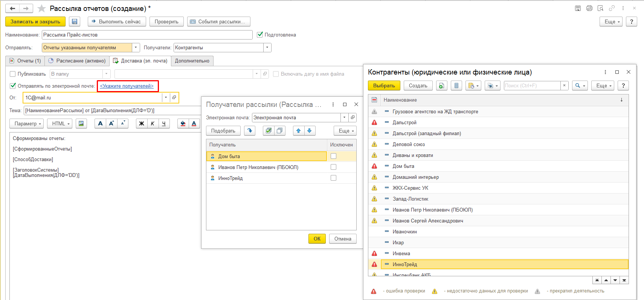The width and height of the screenshot is (644, 300).
Task: Click Выполнить сейчас button
Action: [x=116, y=21]
